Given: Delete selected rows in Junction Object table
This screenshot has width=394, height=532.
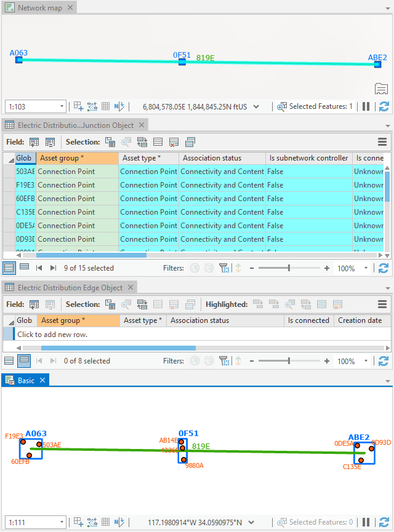Looking at the screenshot, I should point(174,142).
